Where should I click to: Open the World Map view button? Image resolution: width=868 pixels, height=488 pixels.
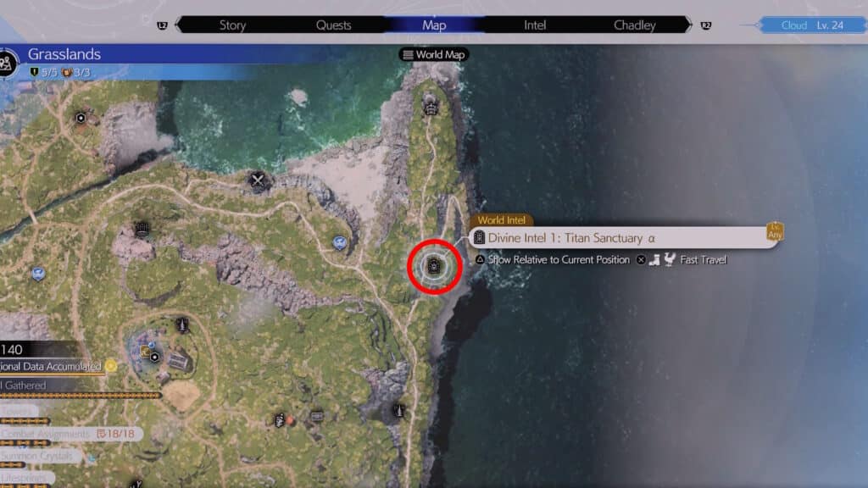point(434,55)
